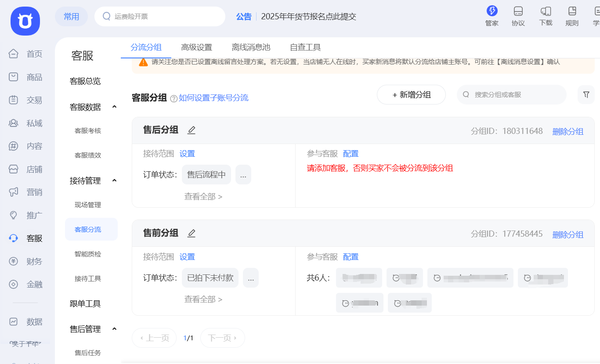Click 配置 for 售前分组 参与客服
Image resolution: width=600 pixels, height=364 pixels.
coord(351,257)
